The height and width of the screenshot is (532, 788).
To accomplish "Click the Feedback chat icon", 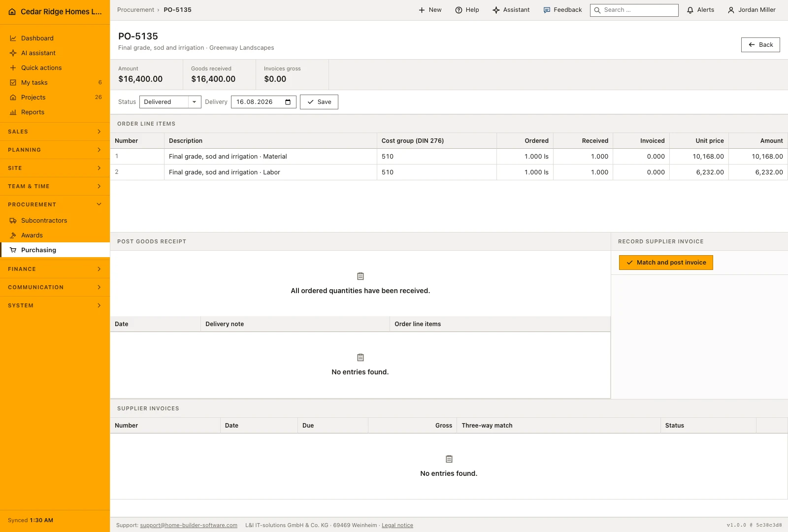I will [547, 10].
